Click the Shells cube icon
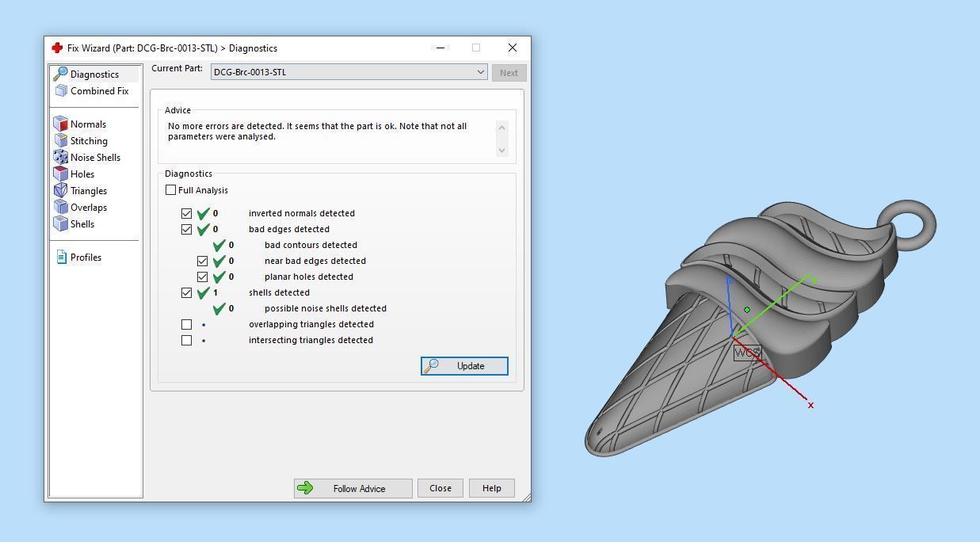Viewport: 980px width, 542px height. click(60, 223)
